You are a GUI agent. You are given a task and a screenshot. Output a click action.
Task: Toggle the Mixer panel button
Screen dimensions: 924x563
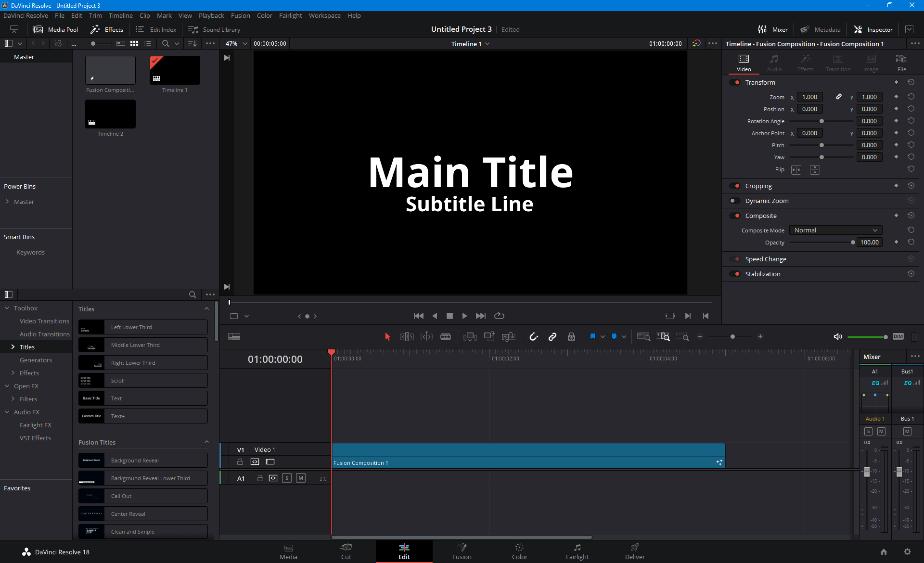point(773,29)
